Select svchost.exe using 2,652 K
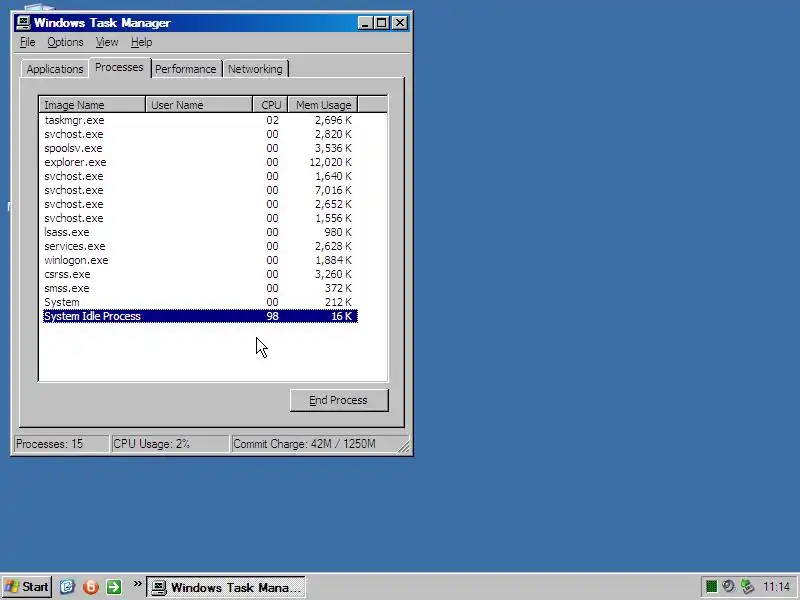The height and width of the screenshot is (600, 800). tap(200, 204)
